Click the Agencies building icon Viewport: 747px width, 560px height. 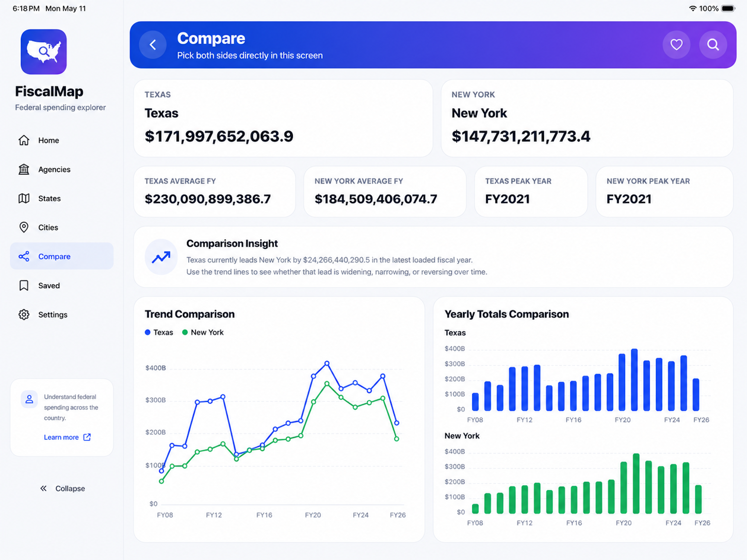coord(24,169)
